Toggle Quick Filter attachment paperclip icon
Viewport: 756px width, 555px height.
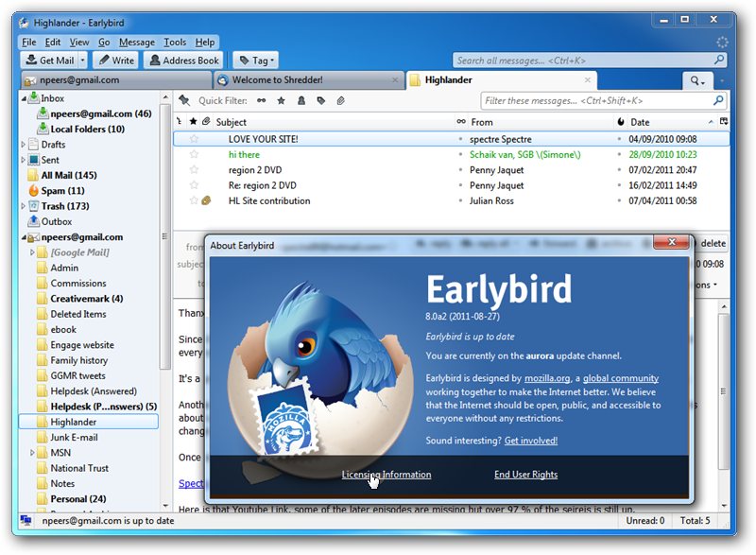pyautogui.click(x=341, y=100)
